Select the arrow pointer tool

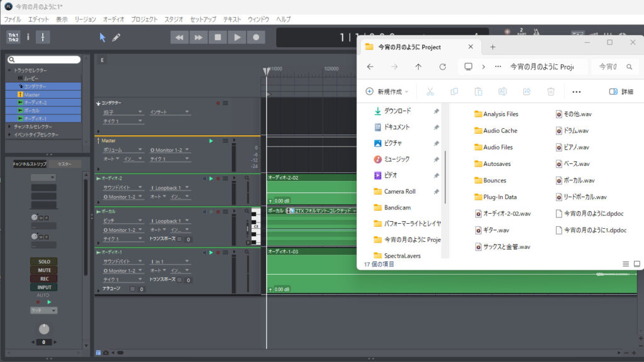pos(103,38)
